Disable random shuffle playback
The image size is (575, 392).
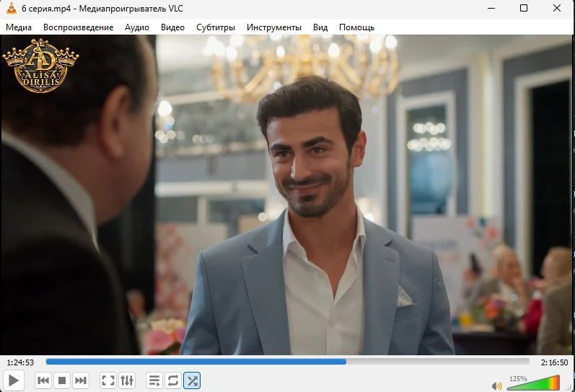click(x=192, y=380)
